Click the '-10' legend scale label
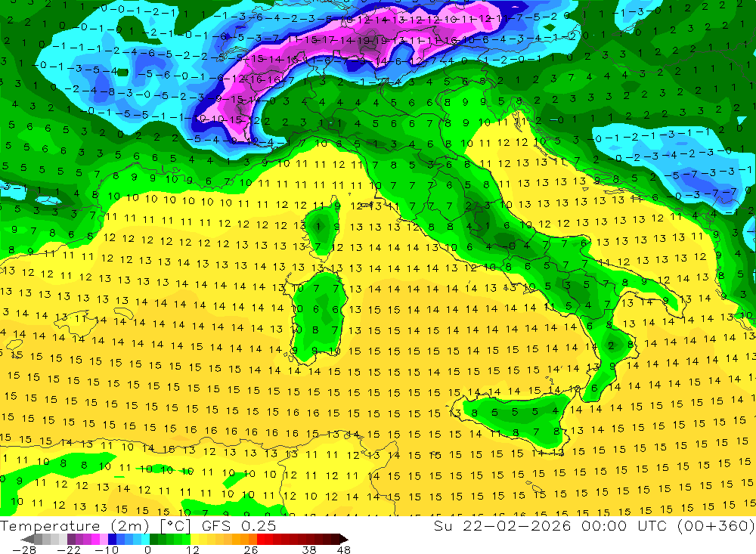The height and width of the screenshot is (554, 756). pyautogui.click(x=107, y=550)
